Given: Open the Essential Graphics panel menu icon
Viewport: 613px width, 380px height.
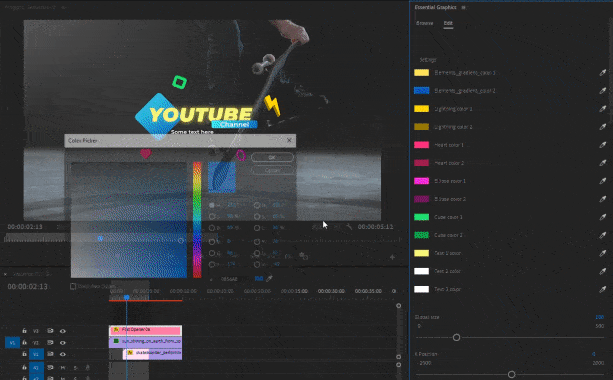Looking at the screenshot, I should 464,7.
